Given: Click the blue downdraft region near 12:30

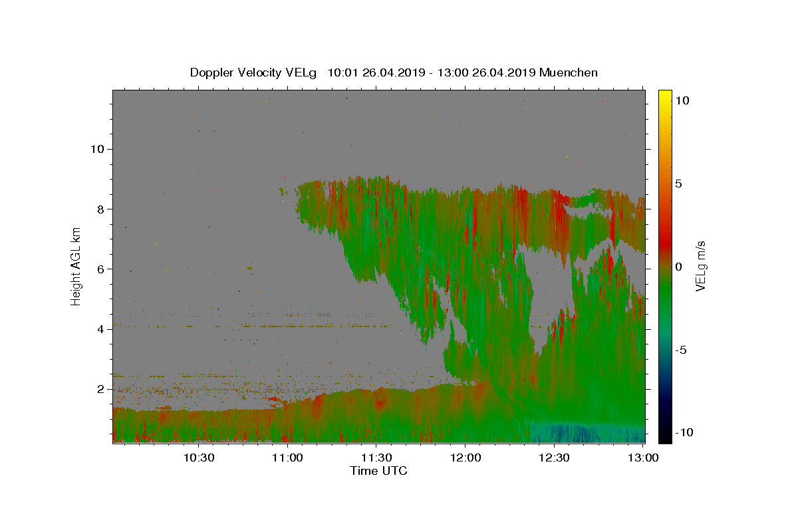Looking at the screenshot, I should [572, 432].
